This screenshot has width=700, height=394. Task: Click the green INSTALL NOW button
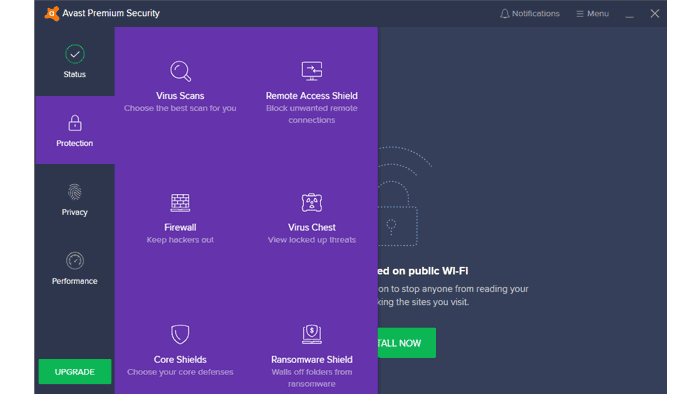point(407,343)
